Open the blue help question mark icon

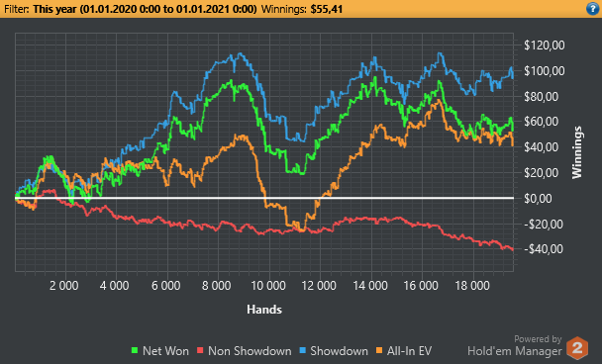coord(592,9)
